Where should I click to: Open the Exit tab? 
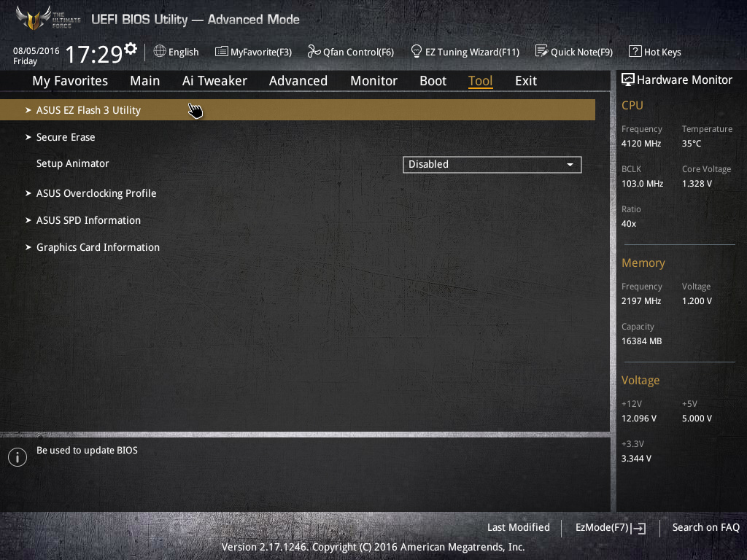pos(526,81)
